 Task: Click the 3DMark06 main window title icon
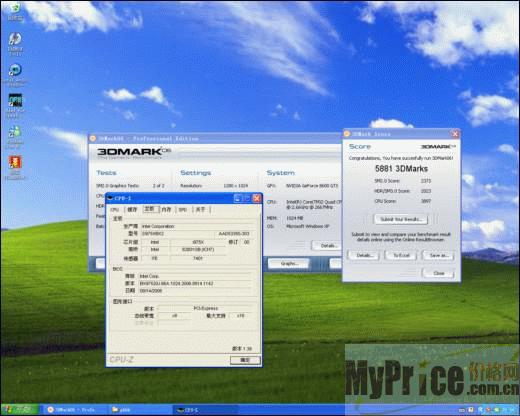tap(93, 138)
